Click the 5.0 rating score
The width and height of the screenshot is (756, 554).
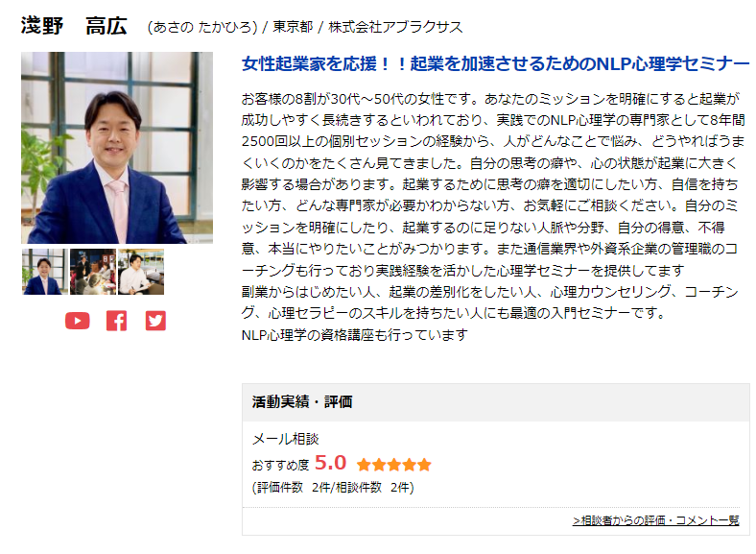(x=330, y=463)
